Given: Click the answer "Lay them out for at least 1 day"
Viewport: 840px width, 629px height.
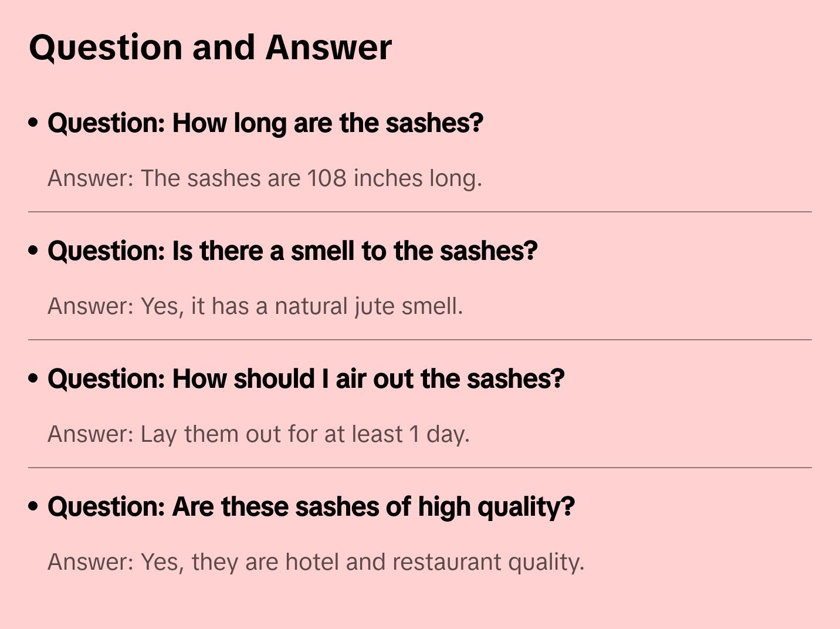Looking at the screenshot, I should 258,434.
